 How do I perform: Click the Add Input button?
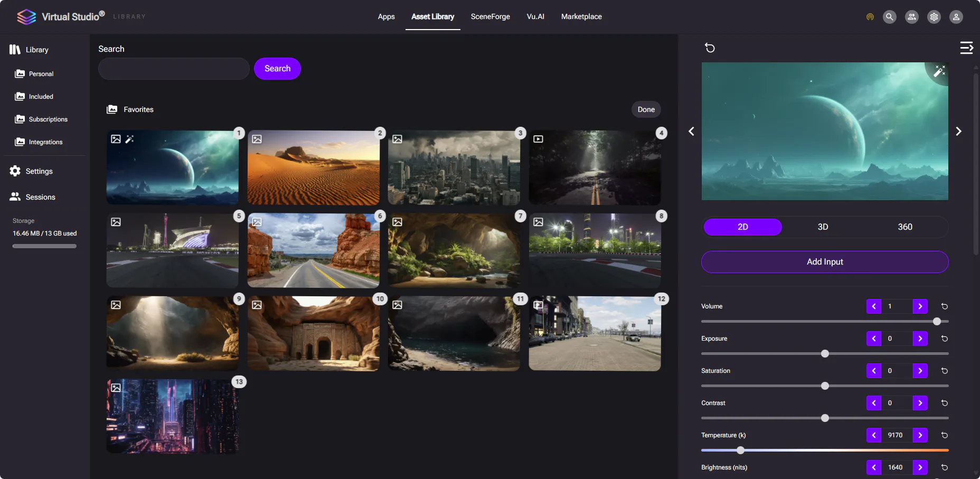[x=825, y=262]
